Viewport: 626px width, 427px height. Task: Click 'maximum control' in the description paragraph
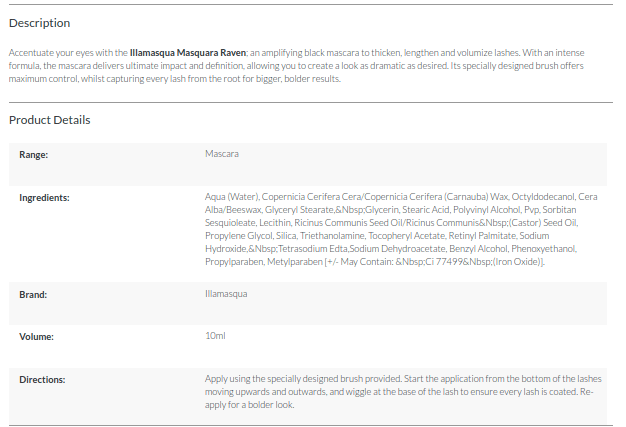pos(37,79)
